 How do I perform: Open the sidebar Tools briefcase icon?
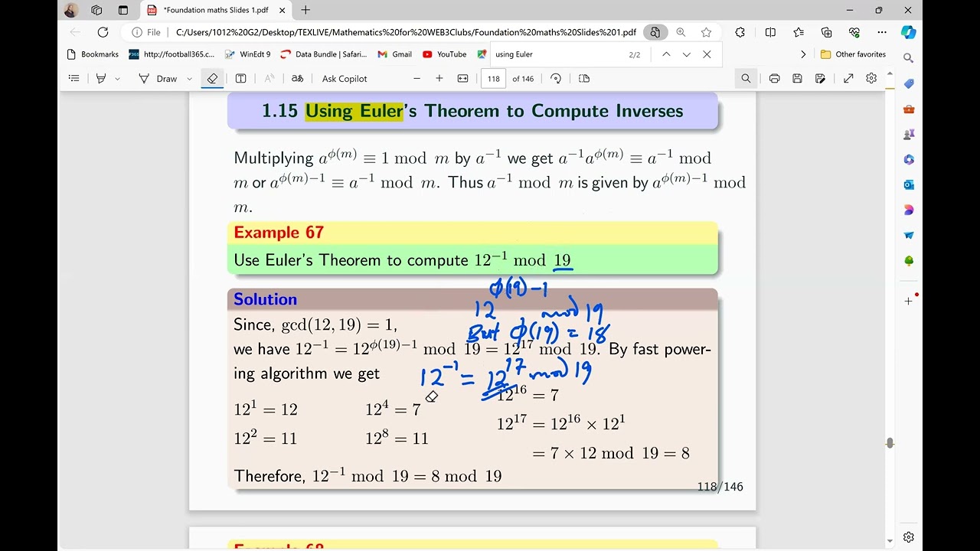point(909,109)
